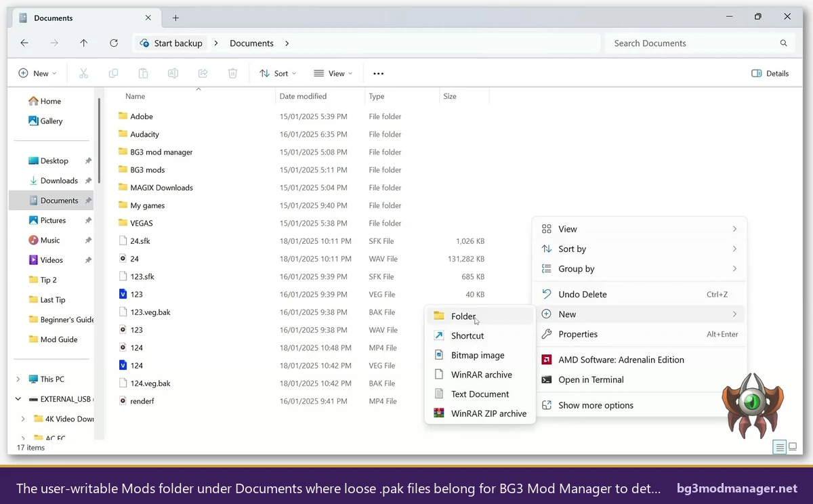Viewport: 813px width, 504px height.
Task: Expand the This PC tree node
Action: [18, 379]
